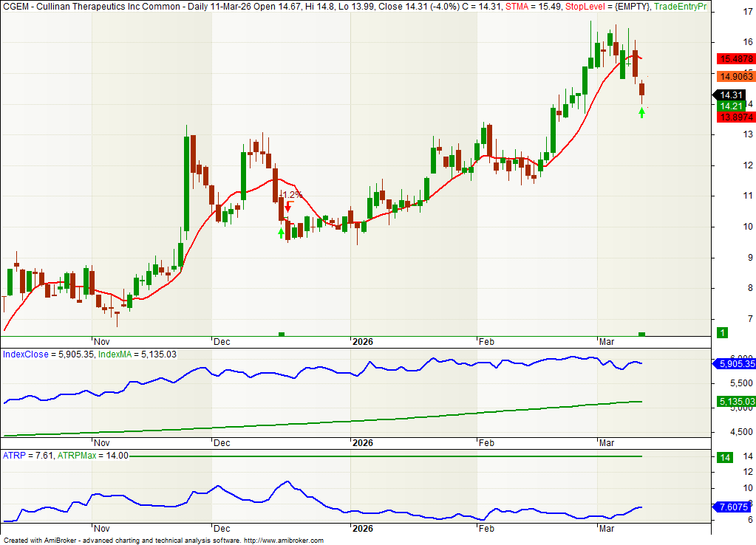Click the green buy arrow in March

coord(641,112)
